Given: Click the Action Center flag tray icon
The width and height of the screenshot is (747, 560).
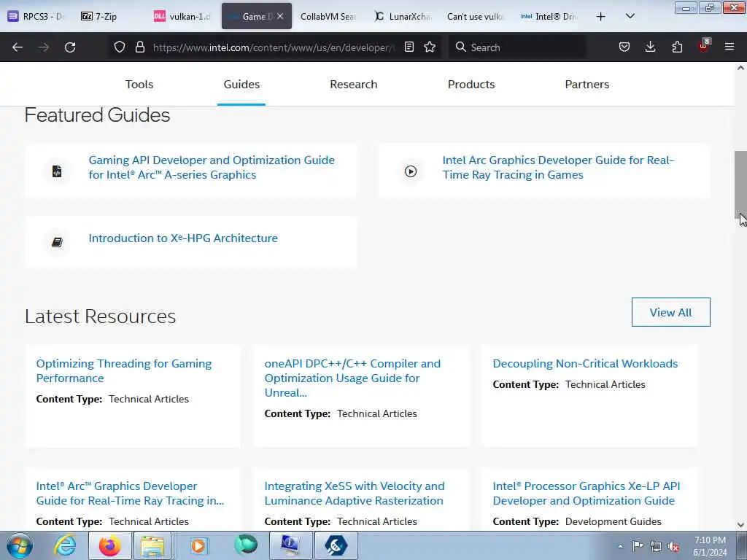Looking at the screenshot, I should 638,545.
